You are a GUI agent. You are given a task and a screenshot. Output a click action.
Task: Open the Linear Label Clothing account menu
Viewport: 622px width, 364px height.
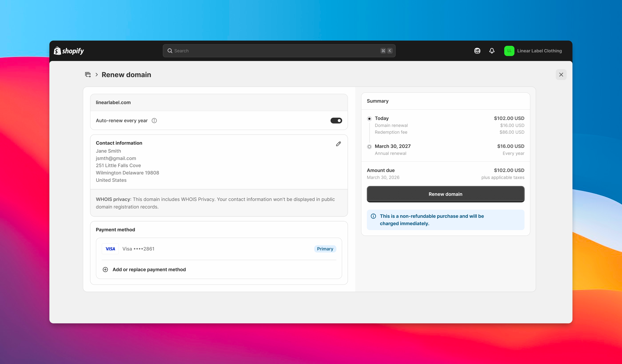533,51
